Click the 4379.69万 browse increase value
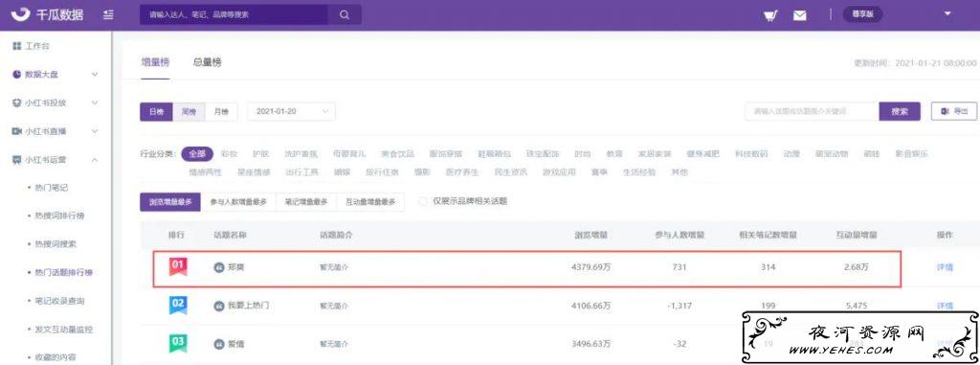This screenshot has width=980, height=365. [x=590, y=267]
